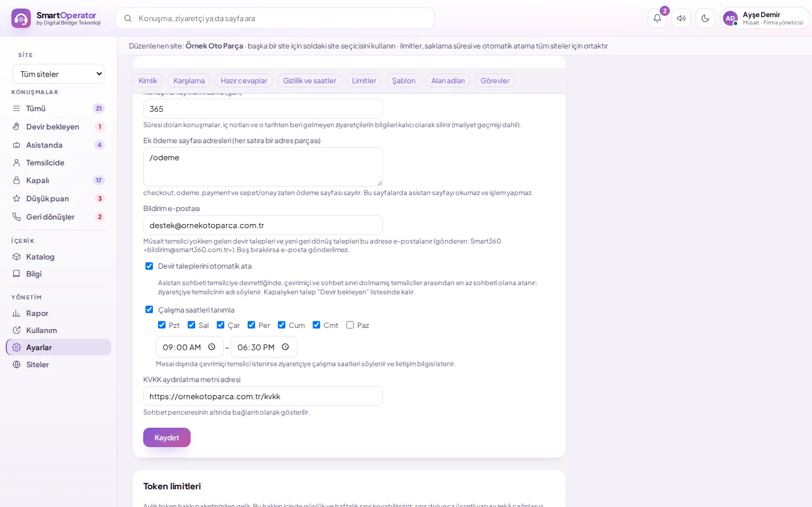This screenshot has width=812, height=507.
Task: Open the Görevler tab
Action: click(x=495, y=81)
